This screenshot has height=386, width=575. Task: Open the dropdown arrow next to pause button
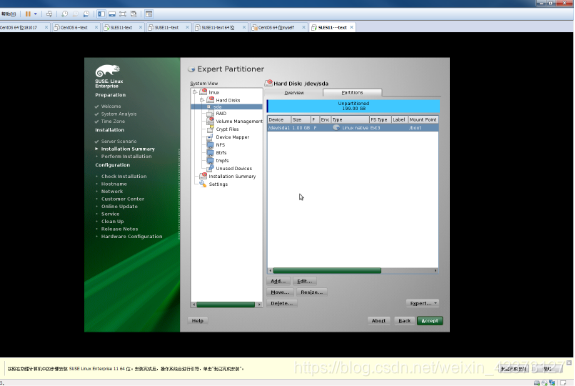pyautogui.click(x=36, y=14)
